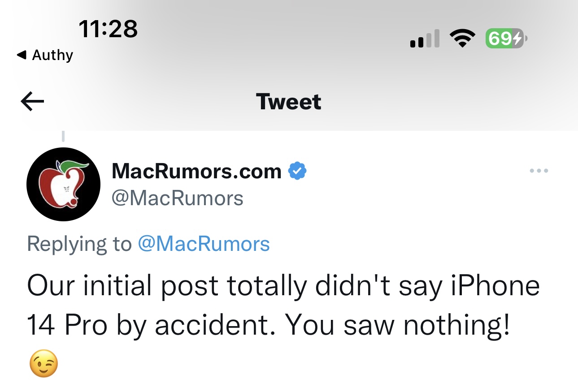578x392 pixels.
Task: Open the MacRumors apple logo avatar
Action: coord(63,184)
